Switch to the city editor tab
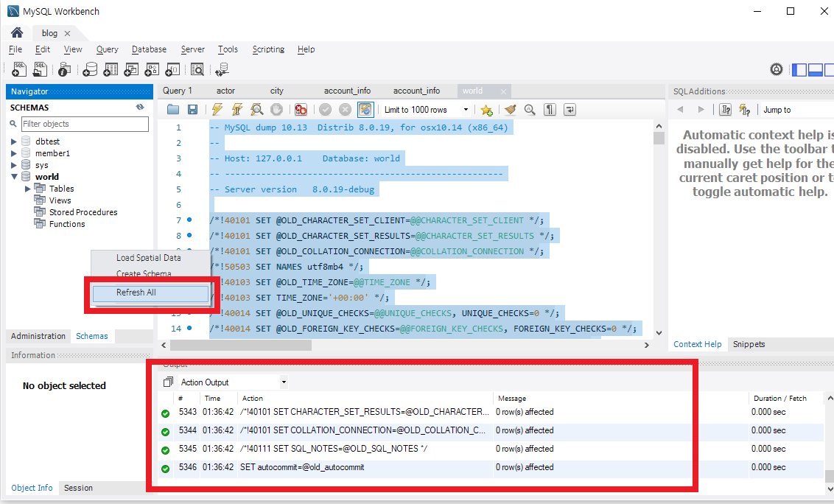Screen dimensions: 834x504 pyautogui.click(x=276, y=91)
